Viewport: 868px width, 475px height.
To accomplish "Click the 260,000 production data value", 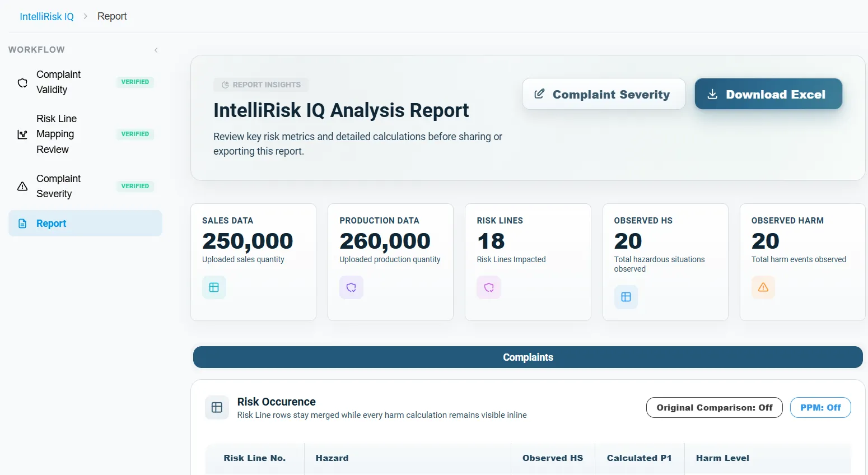I will point(385,241).
